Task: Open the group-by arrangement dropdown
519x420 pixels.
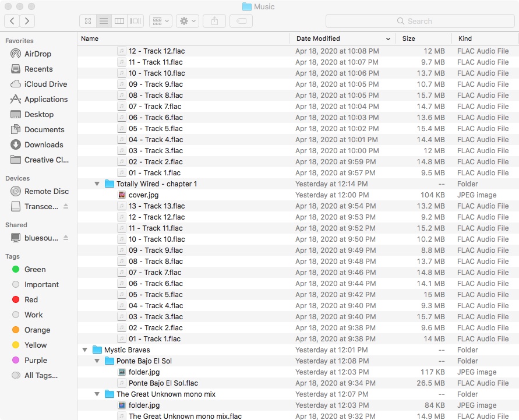Action: point(160,21)
